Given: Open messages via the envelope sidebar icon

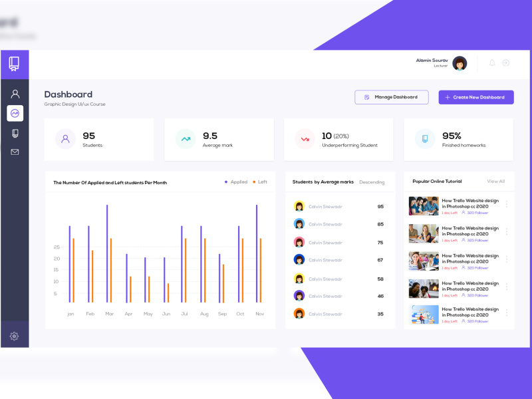Looking at the screenshot, I should (15, 152).
